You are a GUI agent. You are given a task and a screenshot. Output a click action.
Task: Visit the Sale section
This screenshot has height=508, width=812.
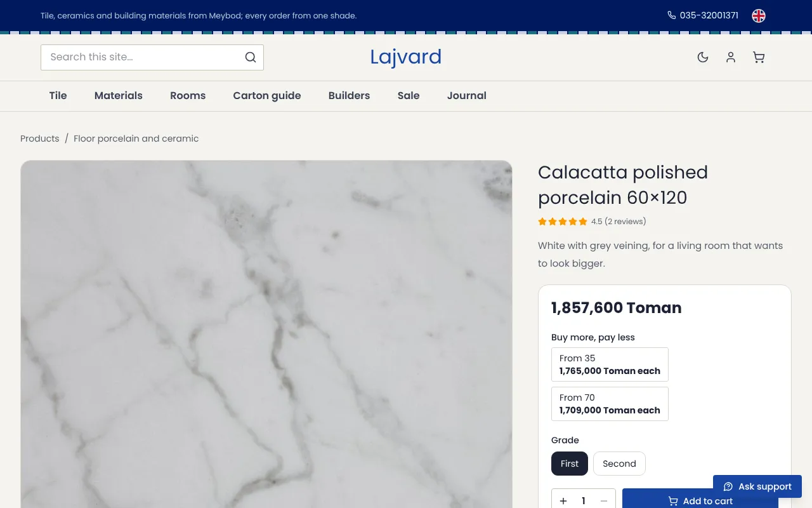pos(409,96)
